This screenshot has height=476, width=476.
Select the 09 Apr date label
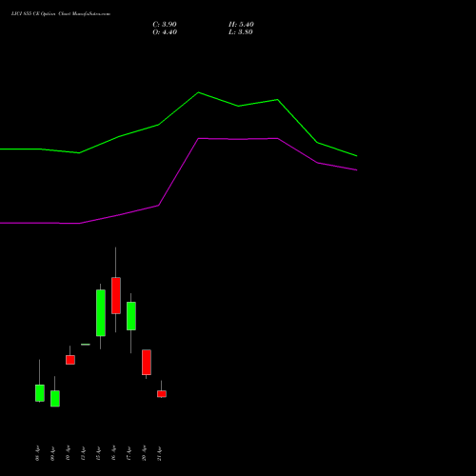53,453
